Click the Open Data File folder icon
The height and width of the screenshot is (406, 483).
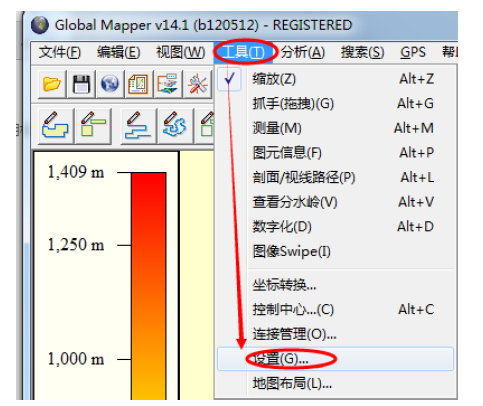pos(52,84)
